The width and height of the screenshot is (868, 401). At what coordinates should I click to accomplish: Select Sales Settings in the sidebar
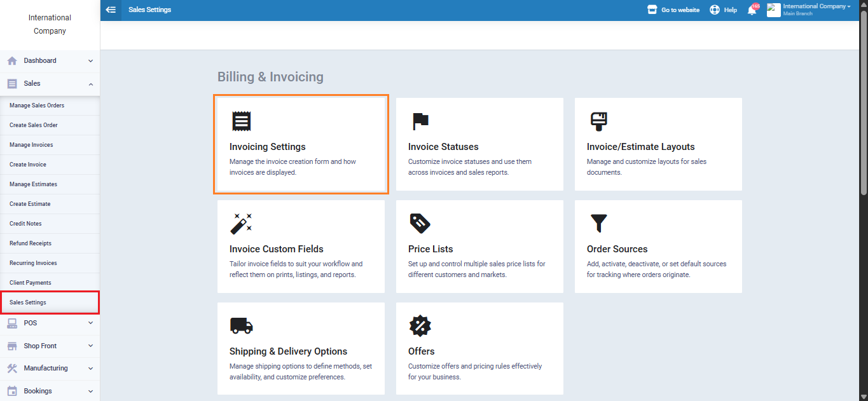[28, 302]
